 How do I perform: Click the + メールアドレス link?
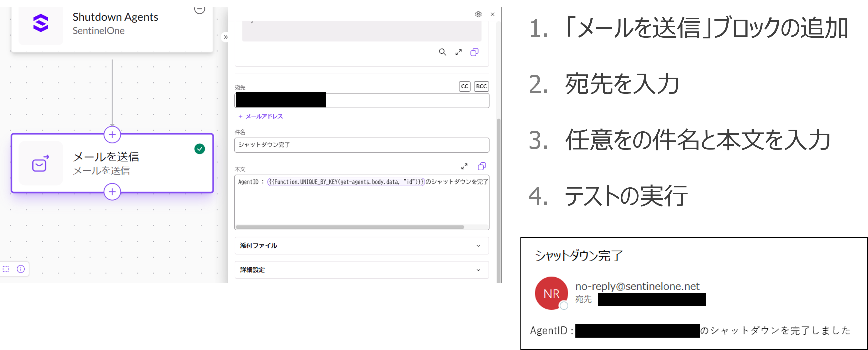(x=261, y=117)
